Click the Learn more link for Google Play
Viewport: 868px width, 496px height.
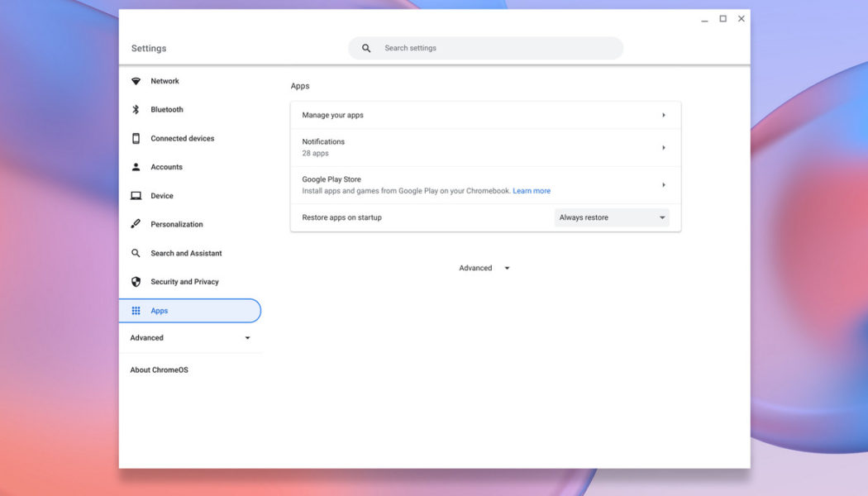(x=532, y=190)
